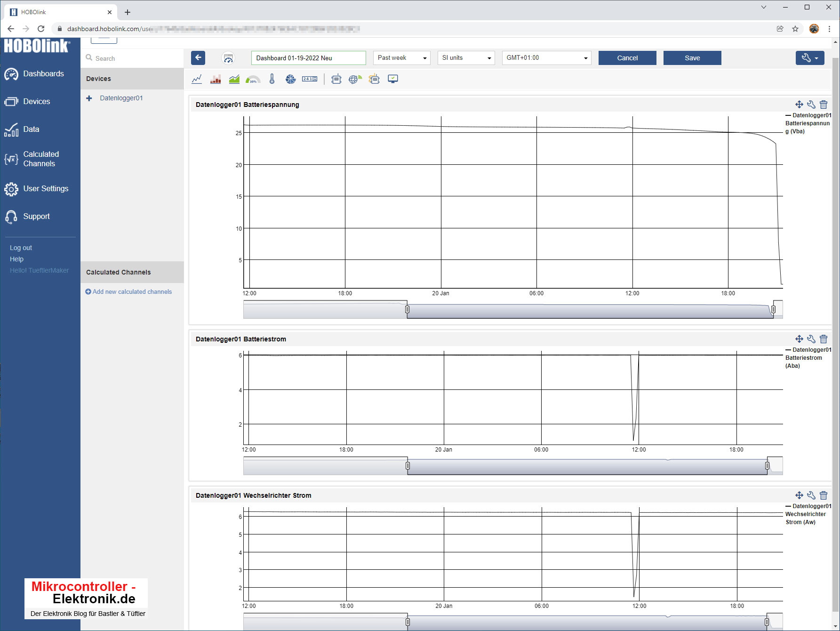Open the GMT+01:00 timezone dropdown

[x=547, y=58]
